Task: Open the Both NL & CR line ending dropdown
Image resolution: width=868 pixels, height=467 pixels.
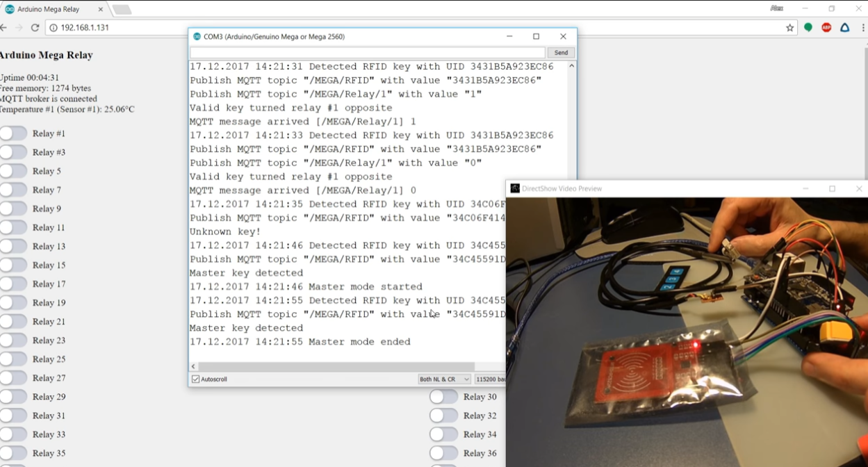Action: click(444, 379)
